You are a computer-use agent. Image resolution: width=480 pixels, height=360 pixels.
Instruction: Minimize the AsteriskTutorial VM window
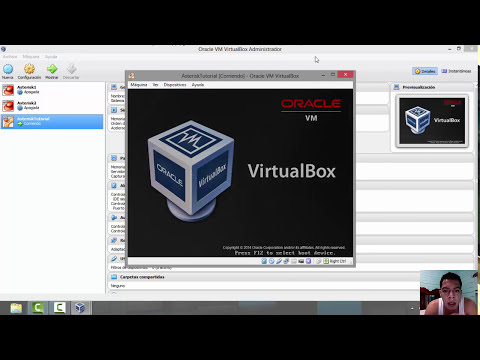pyautogui.click(x=323, y=75)
